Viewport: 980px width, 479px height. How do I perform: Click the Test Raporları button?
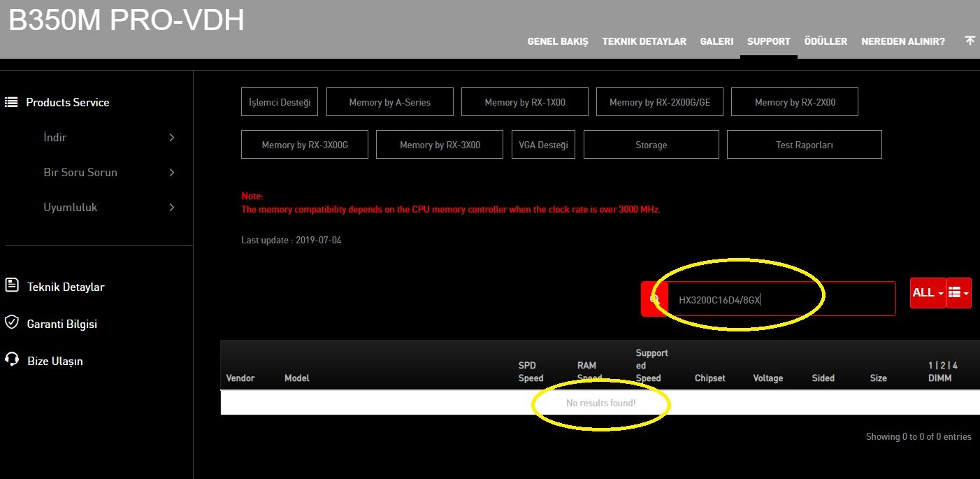tap(805, 145)
